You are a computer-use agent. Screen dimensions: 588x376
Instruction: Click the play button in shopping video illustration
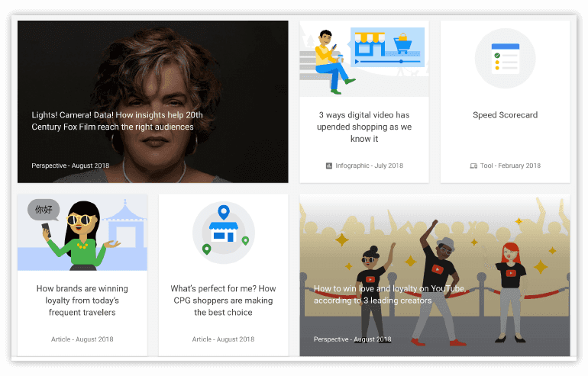point(357,62)
